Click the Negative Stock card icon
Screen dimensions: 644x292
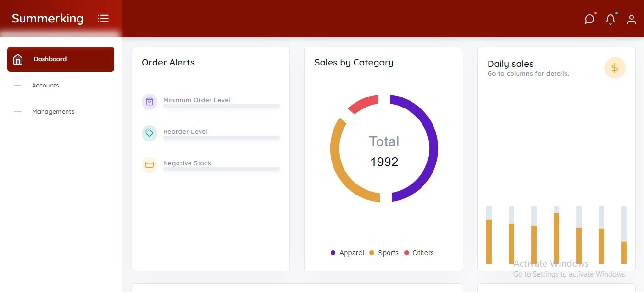pyautogui.click(x=149, y=165)
